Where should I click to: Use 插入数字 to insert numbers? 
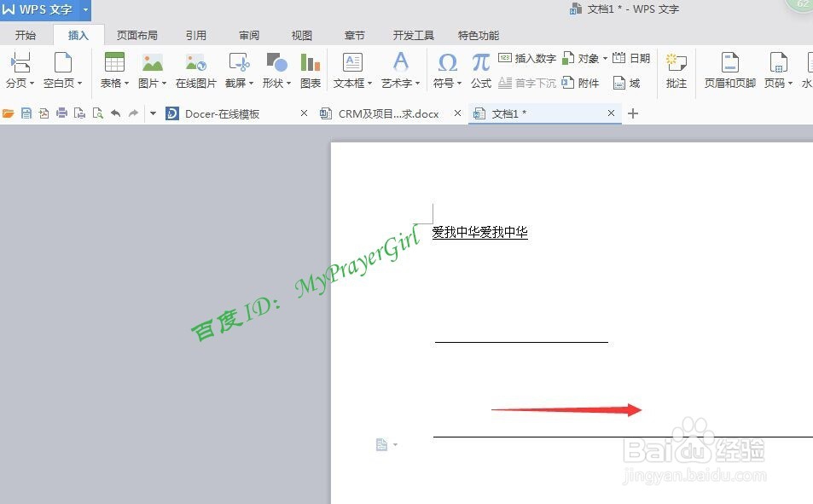[528, 58]
